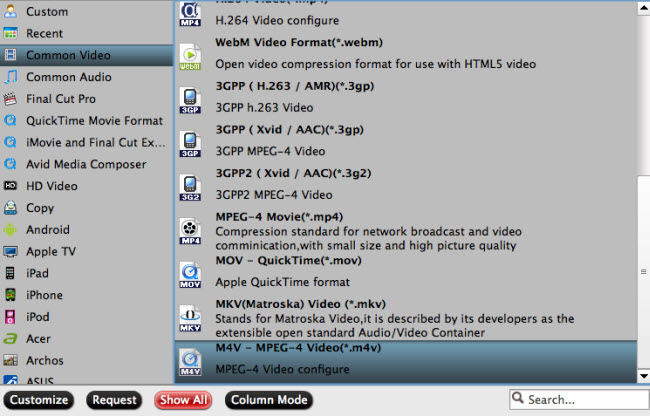Screen dimensions: 650x416
Task: Click the iPad device icon
Action: click(10, 273)
